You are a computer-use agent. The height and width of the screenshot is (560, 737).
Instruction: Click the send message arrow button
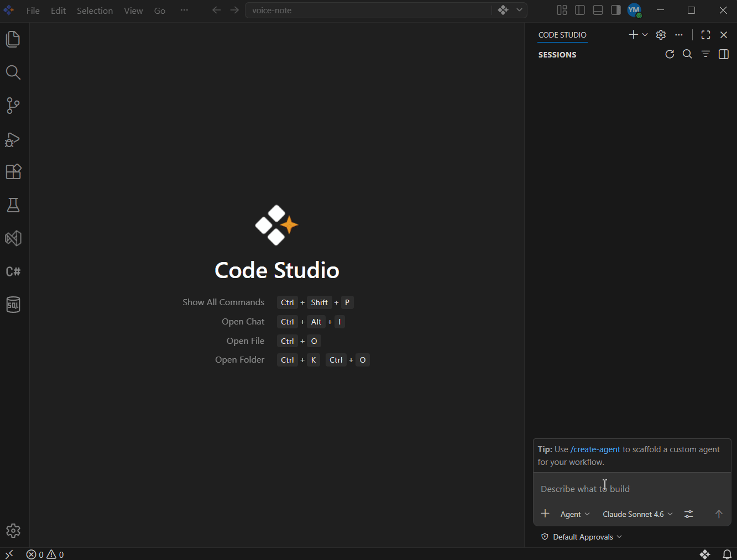point(719,514)
